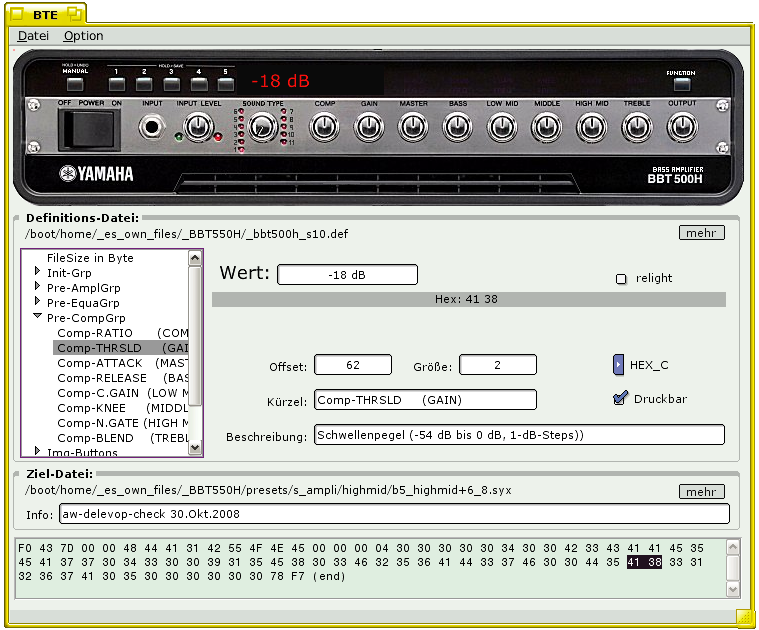This screenshot has width=759, height=630.
Task: Click mehr button for Definitions-Datei
Action: click(701, 233)
